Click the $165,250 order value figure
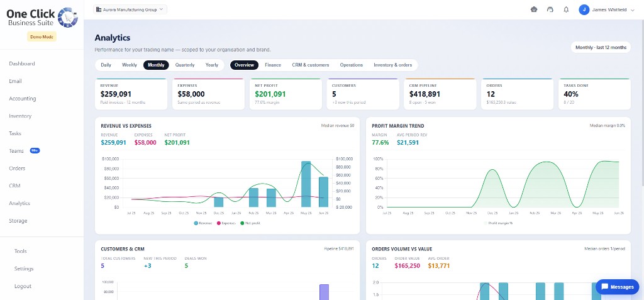The width and height of the screenshot is (644, 300). (408, 266)
